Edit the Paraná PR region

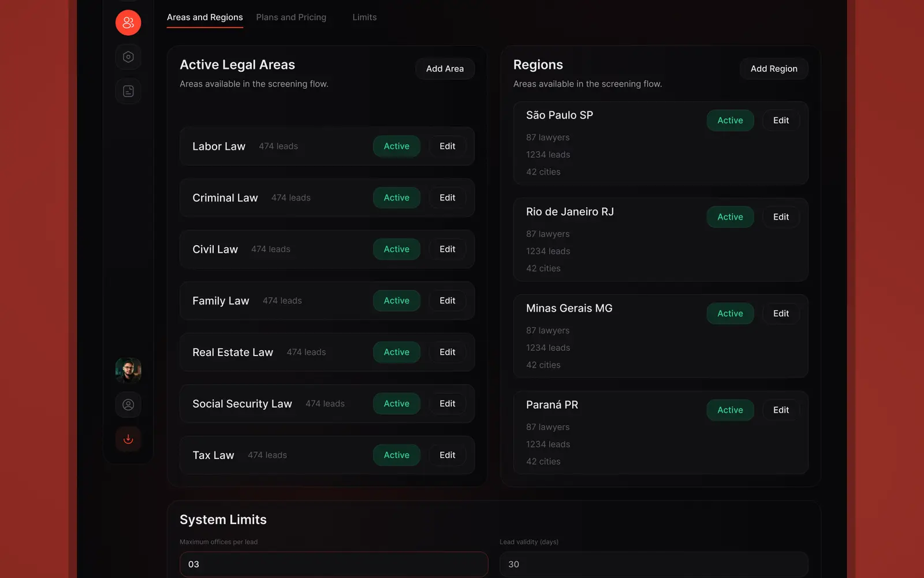point(781,410)
